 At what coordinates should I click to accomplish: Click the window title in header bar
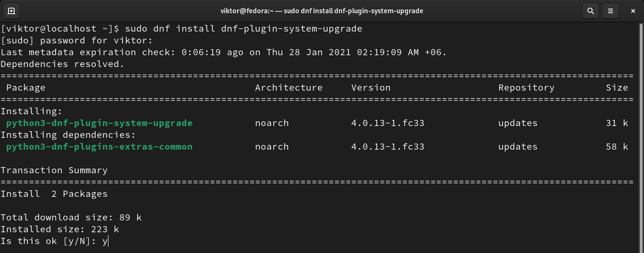[x=322, y=11]
